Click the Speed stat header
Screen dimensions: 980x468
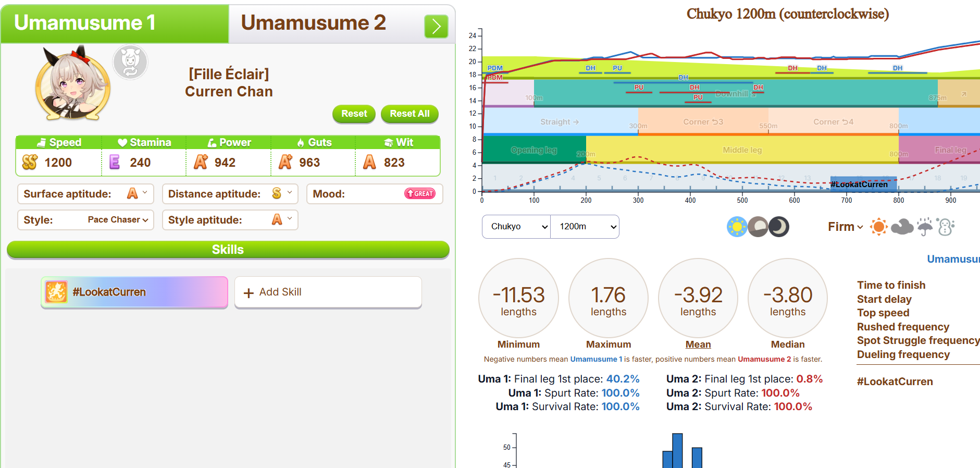click(x=59, y=142)
